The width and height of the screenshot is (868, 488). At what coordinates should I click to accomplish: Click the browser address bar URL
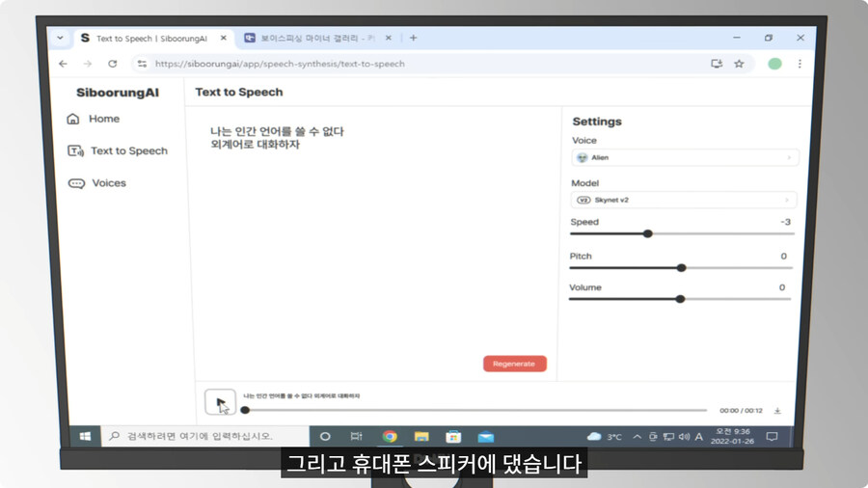280,65
